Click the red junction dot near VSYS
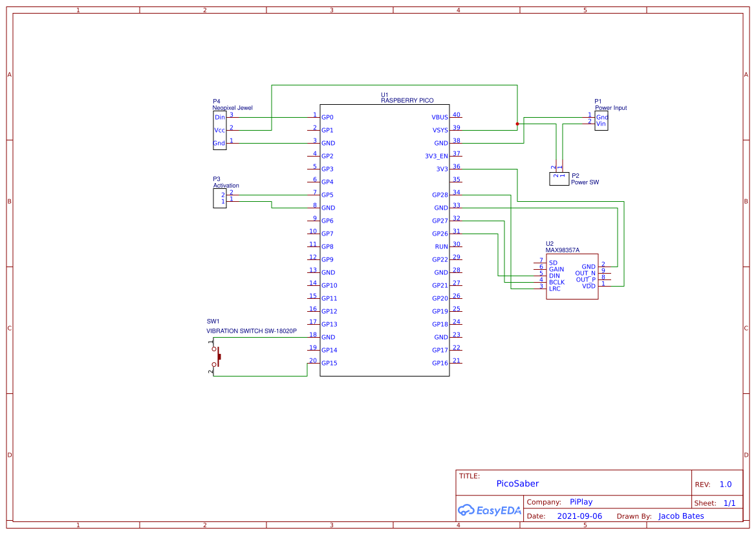This screenshot has height=535, width=756. pos(517,122)
